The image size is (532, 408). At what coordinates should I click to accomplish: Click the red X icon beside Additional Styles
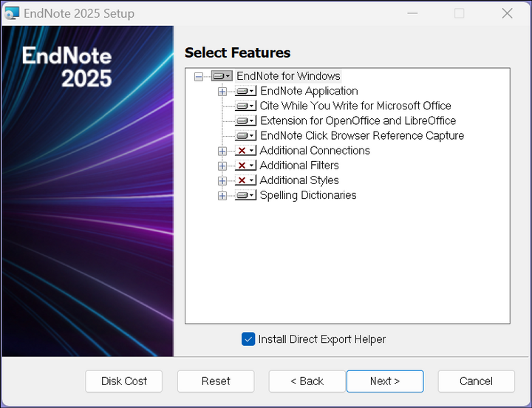click(245, 180)
